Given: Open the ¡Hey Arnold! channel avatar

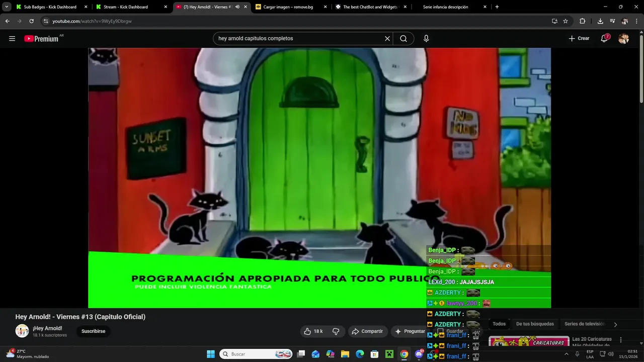Looking at the screenshot, I should tap(22, 331).
